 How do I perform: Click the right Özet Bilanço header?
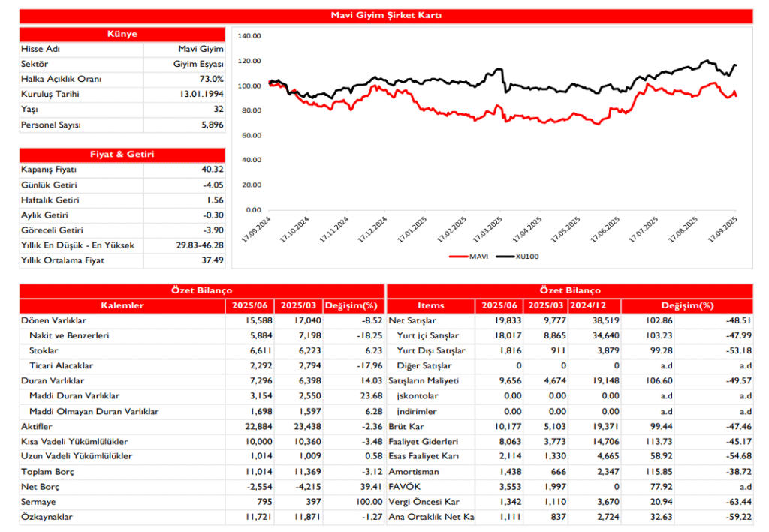pos(572,290)
